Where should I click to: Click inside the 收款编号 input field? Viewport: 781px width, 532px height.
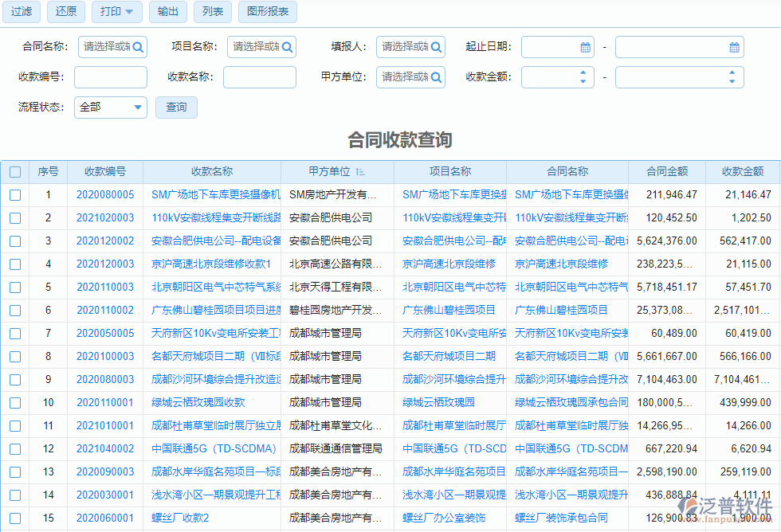(111, 76)
